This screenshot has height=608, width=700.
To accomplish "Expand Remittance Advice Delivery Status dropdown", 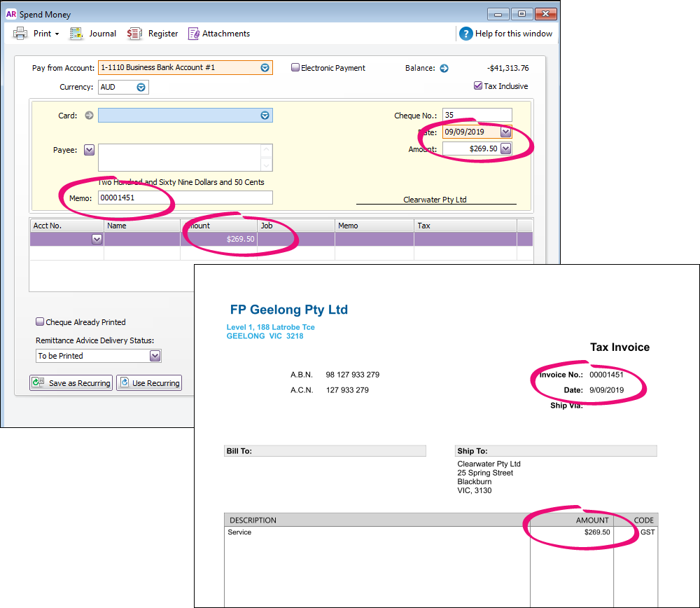I will tap(155, 356).
